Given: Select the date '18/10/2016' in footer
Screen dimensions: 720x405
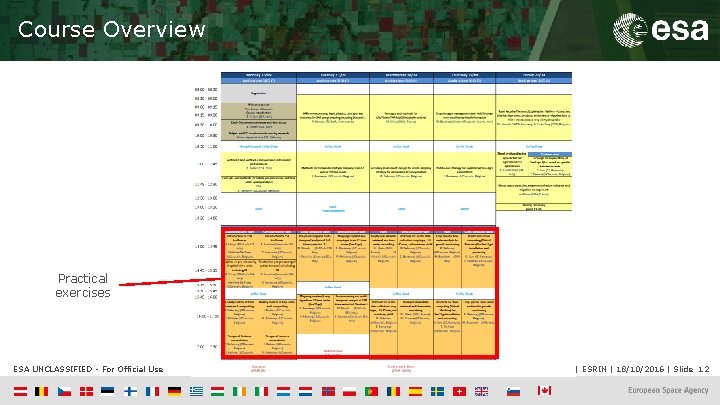Looking at the screenshot, I should 640,369.
